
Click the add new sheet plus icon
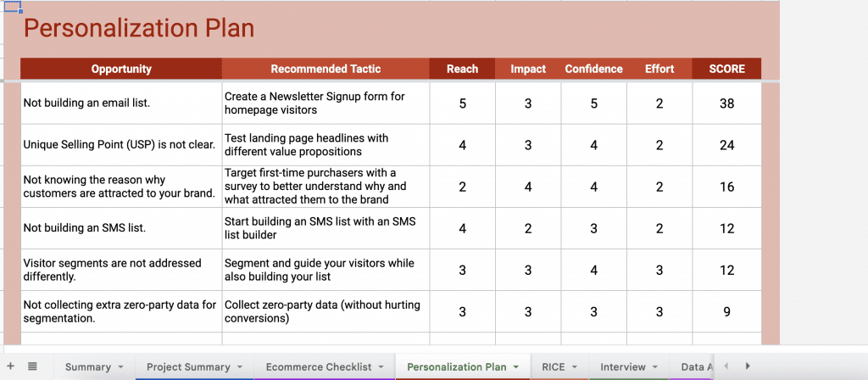tap(11, 366)
